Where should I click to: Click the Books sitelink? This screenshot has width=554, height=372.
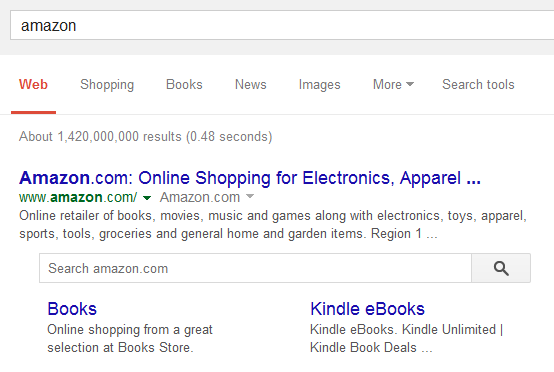coord(72,309)
